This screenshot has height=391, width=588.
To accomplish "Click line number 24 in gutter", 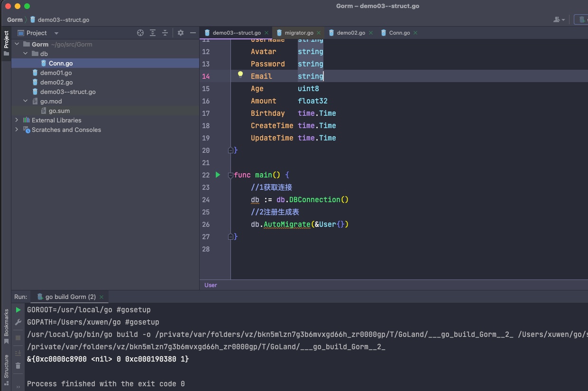I will pos(205,200).
